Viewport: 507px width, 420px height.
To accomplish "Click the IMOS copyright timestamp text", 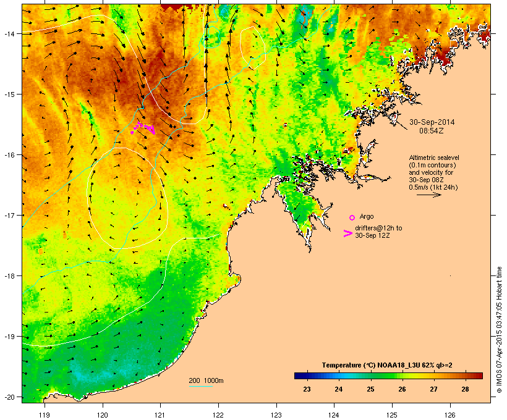I will (x=499, y=330).
